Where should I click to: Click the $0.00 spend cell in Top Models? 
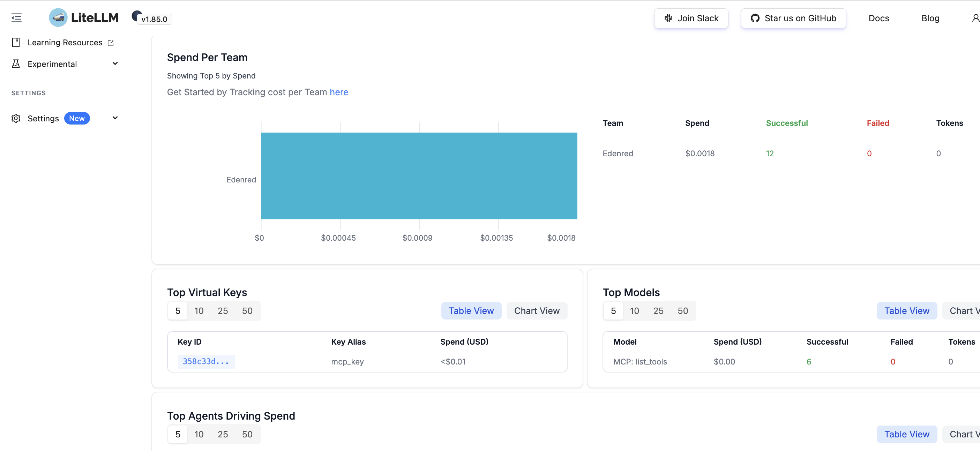[724, 362]
